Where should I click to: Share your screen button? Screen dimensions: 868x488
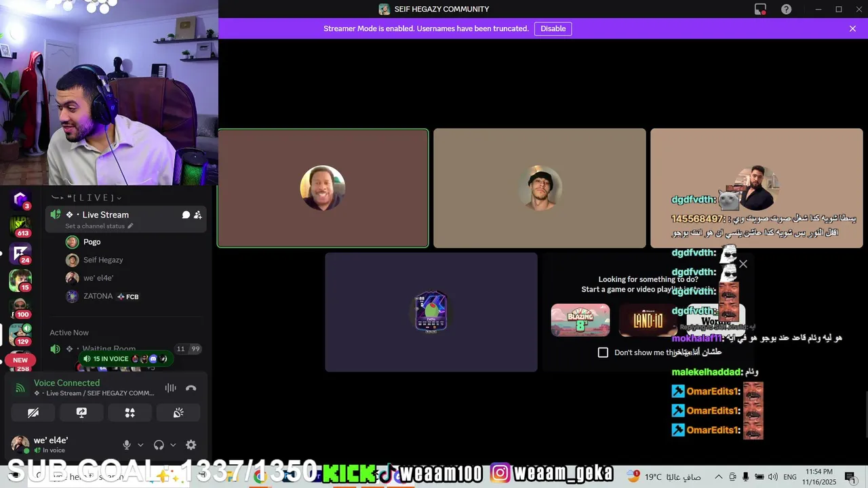click(81, 413)
